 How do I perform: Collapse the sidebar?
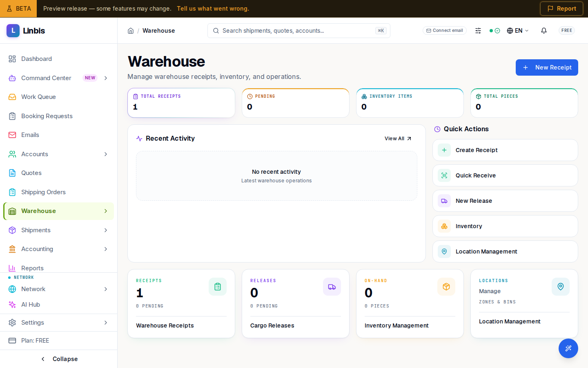58,359
